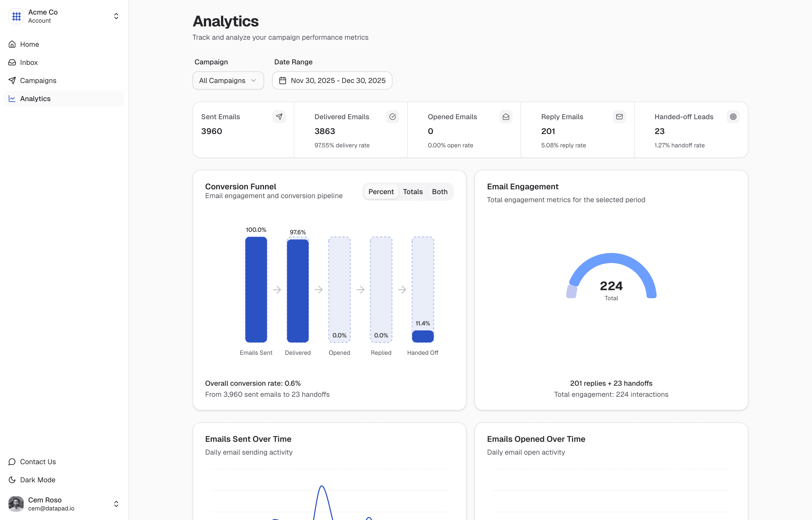This screenshot has width=812, height=520.
Task: Open the Contact Us link
Action: point(38,462)
